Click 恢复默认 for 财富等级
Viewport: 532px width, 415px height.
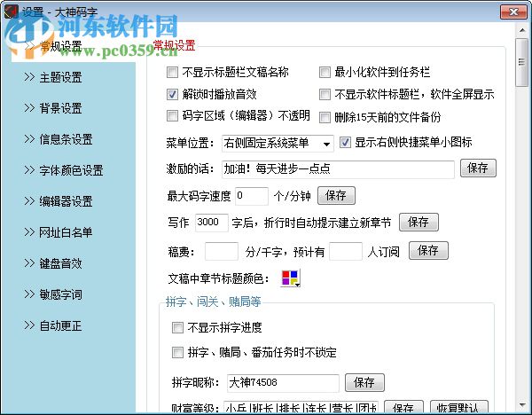click(459, 407)
